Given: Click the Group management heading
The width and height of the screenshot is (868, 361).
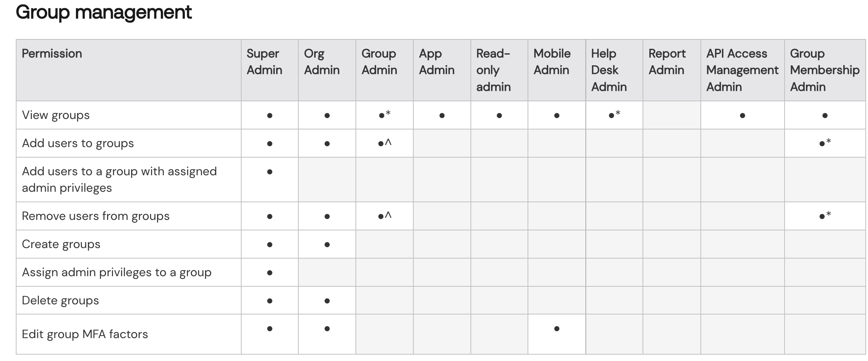Looking at the screenshot, I should [104, 12].
